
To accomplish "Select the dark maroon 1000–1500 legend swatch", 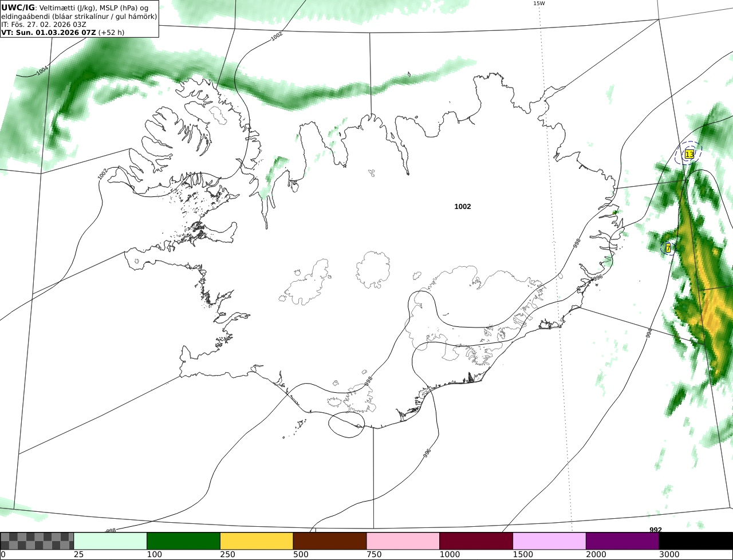I will [x=476, y=541].
